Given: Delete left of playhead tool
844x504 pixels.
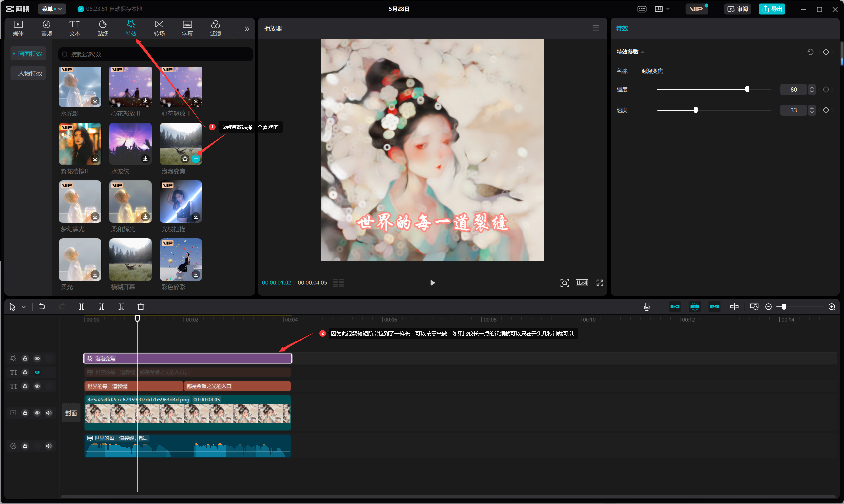Looking at the screenshot, I should point(101,306).
